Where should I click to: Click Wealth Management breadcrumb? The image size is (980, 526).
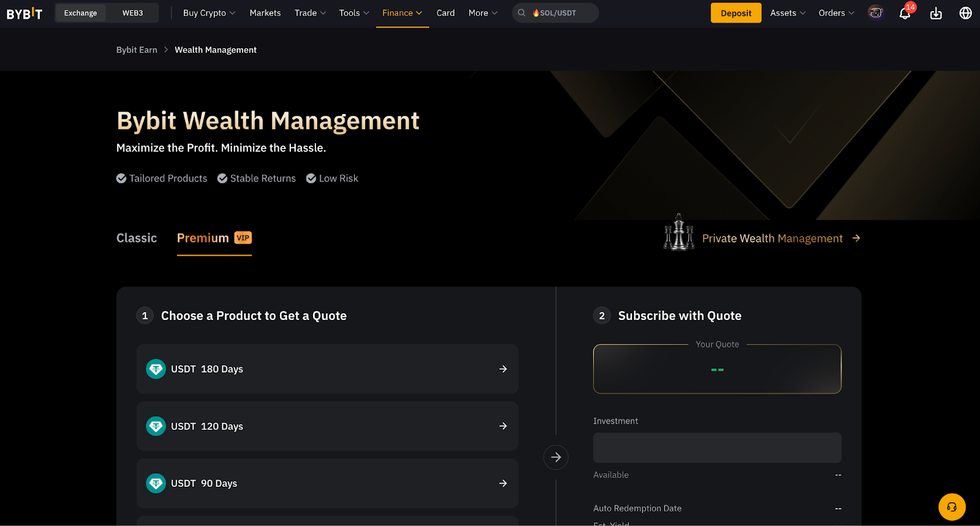pyautogui.click(x=216, y=50)
